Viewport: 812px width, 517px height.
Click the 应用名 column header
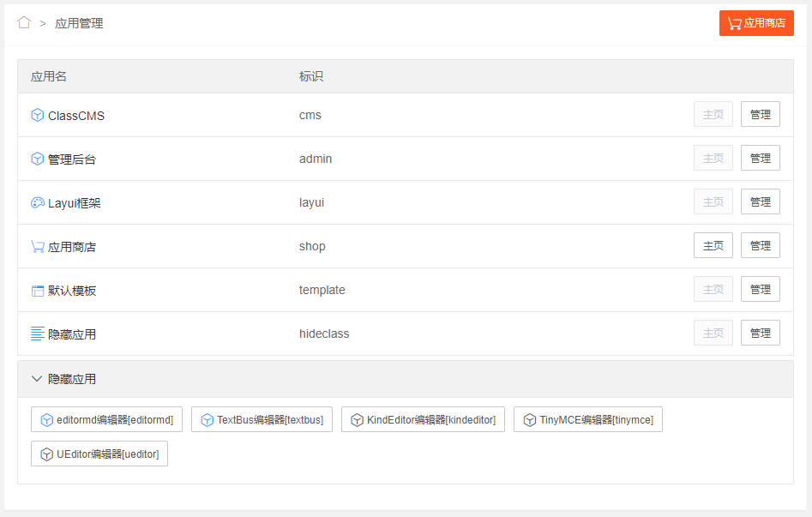49,76
